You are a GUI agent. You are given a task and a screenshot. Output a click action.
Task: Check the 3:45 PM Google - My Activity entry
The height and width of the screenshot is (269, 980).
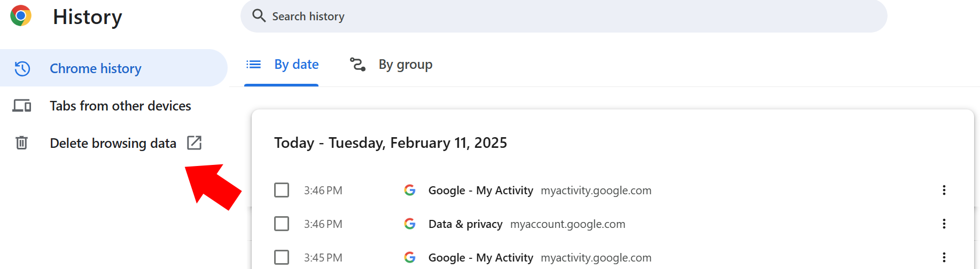pos(282,257)
